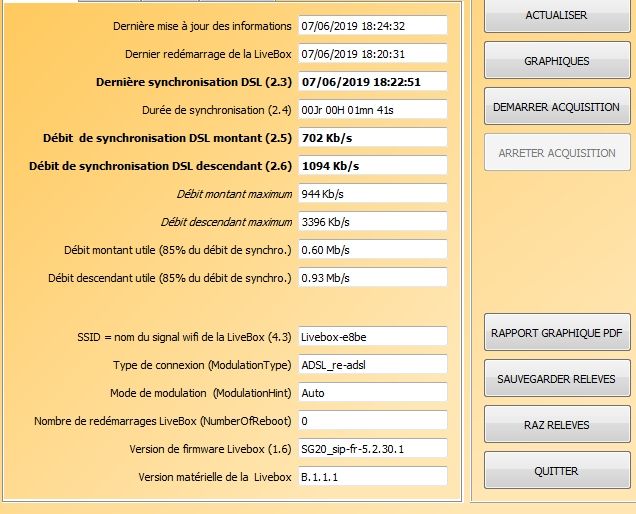636x514 pixels.
Task: Select the 1094 Kb/s downstream sync field
Action: click(x=373, y=166)
